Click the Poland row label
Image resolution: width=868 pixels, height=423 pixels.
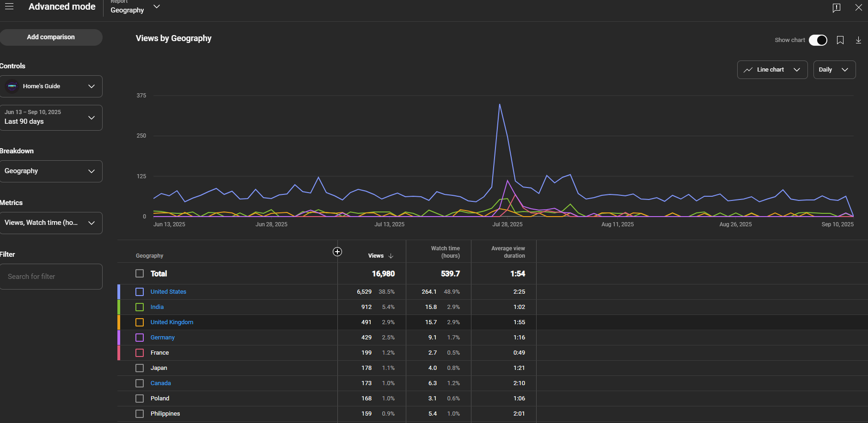(160, 399)
